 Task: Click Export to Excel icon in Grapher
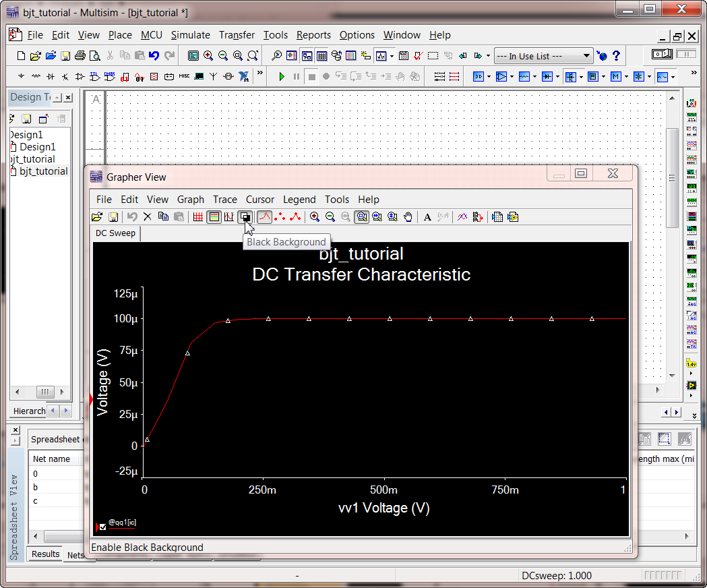(497, 217)
